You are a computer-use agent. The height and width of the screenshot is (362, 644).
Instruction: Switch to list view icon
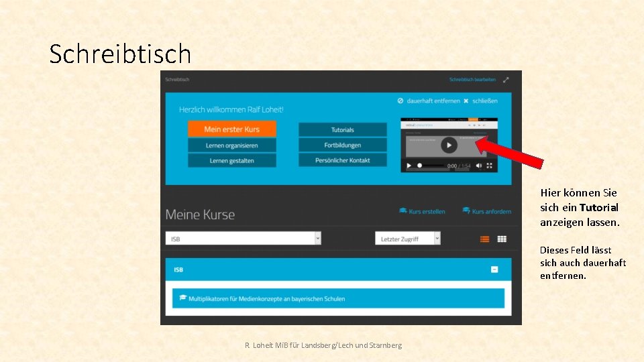tap(484, 239)
